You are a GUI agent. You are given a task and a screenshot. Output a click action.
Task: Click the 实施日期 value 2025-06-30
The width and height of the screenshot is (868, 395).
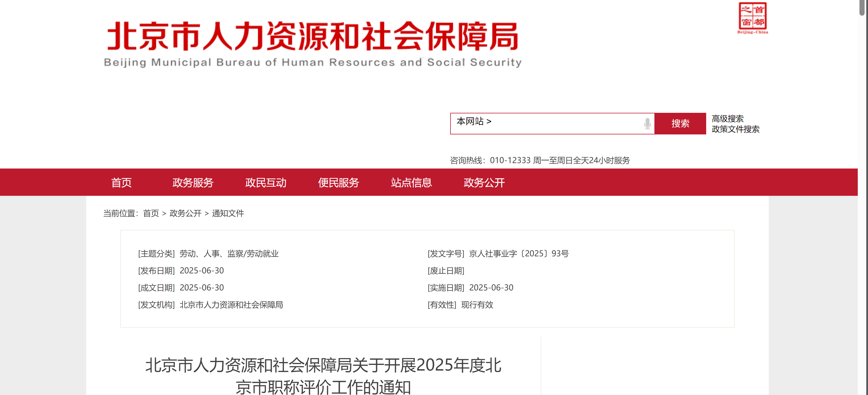[491, 288]
